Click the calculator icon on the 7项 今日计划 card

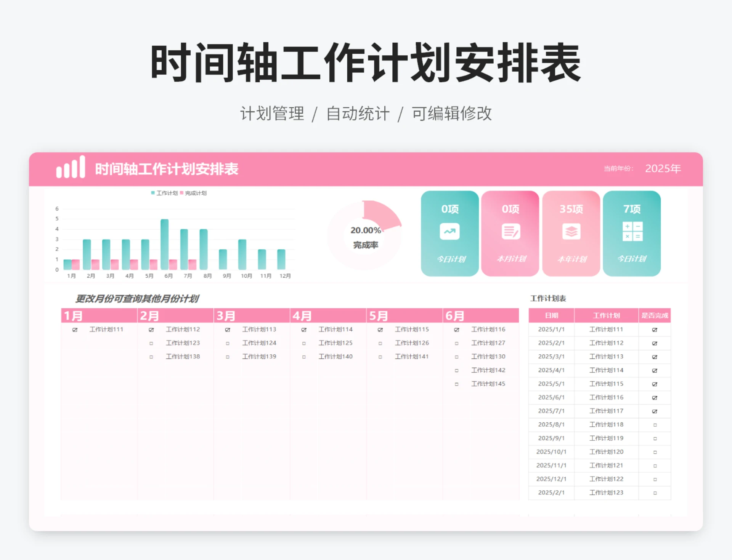click(632, 232)
